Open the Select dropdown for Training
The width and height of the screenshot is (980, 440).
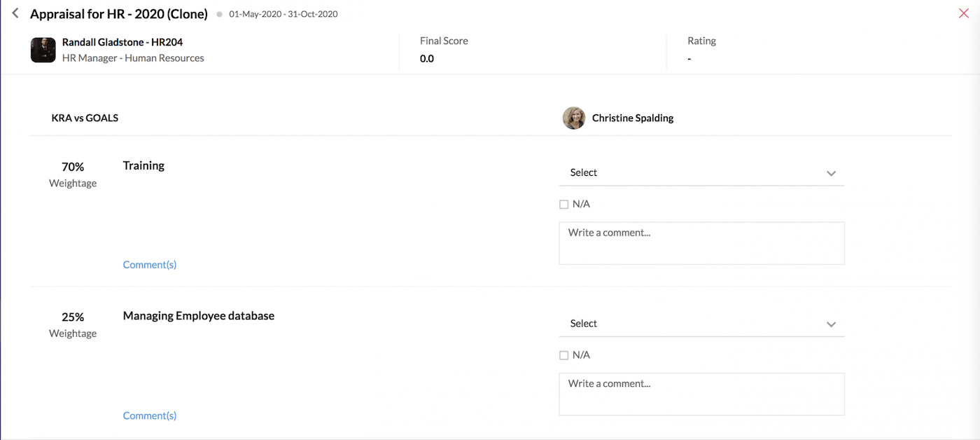(701, 172)
